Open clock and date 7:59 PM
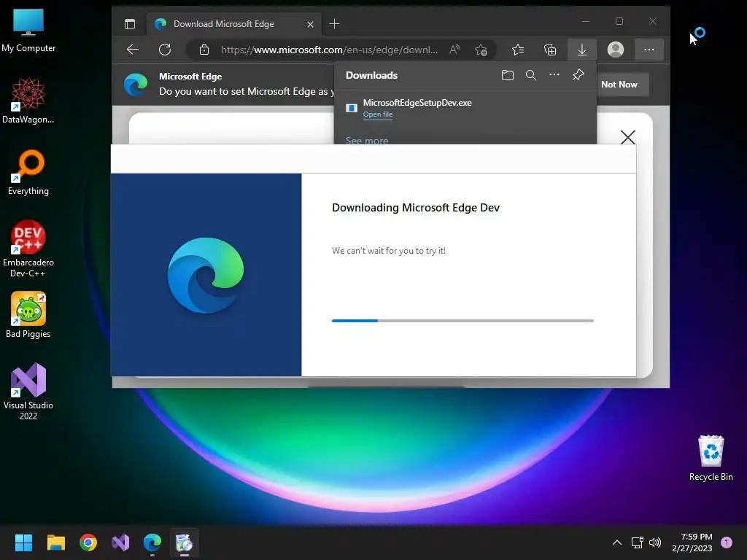This screenshot has height=560, width=747. pyautogui.click(x=692, y=542)
